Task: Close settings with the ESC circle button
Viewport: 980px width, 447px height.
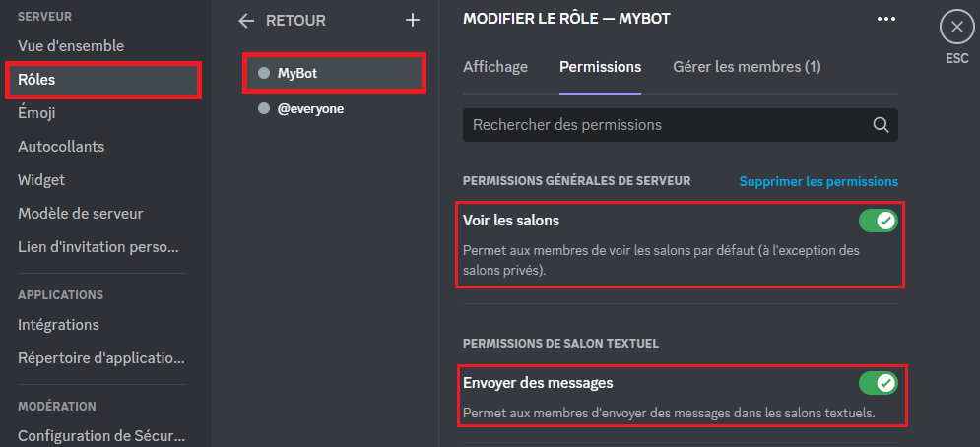Action: [x=956, y=28]
